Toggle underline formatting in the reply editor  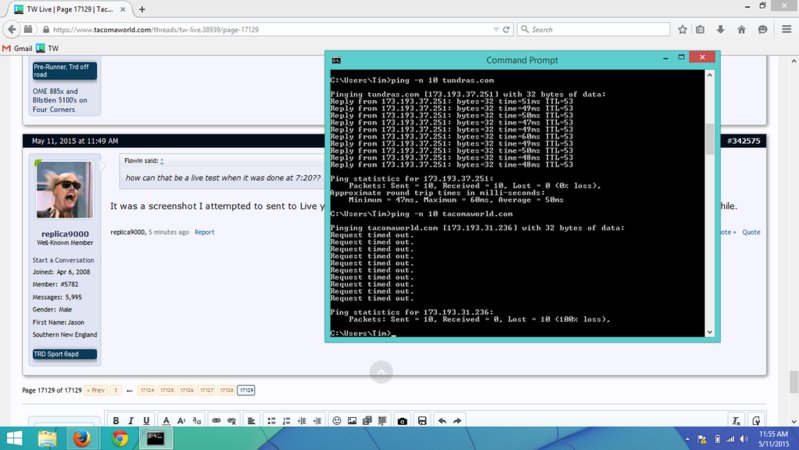coord(146,420)
